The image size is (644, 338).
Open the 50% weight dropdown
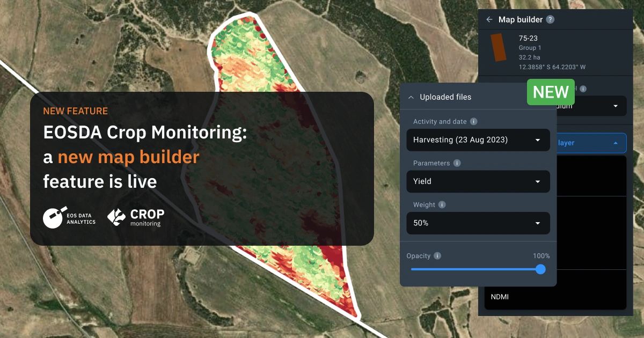(x=478, y=223)
